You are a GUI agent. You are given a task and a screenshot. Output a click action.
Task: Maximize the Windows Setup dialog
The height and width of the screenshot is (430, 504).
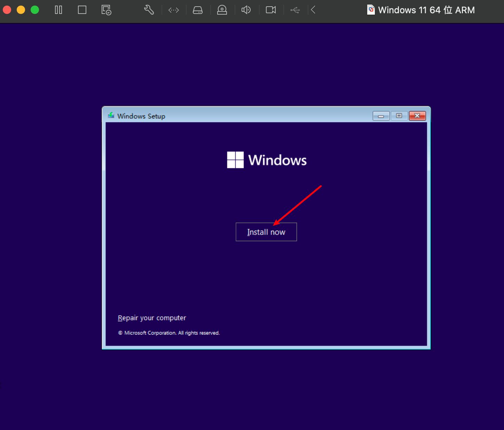coord(399,116)
